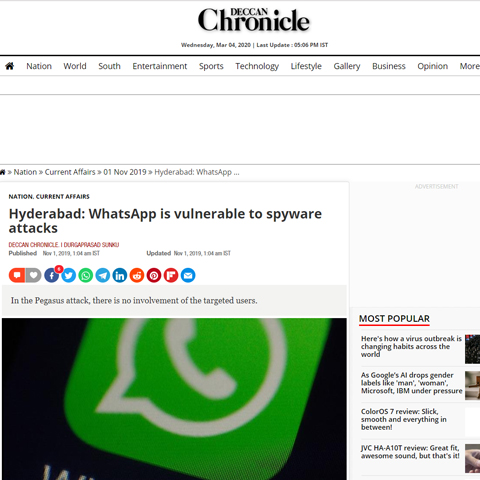Go to the Sports section
Image resolution: width=480 pixels, height=480 pixels.
point(211,66)
